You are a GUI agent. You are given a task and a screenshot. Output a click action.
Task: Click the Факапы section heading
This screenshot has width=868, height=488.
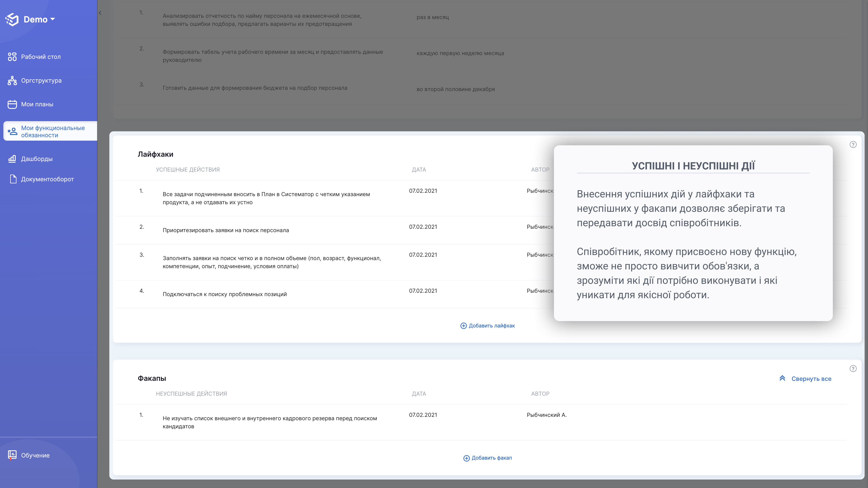pyautogui.click(x=152, y=378)
